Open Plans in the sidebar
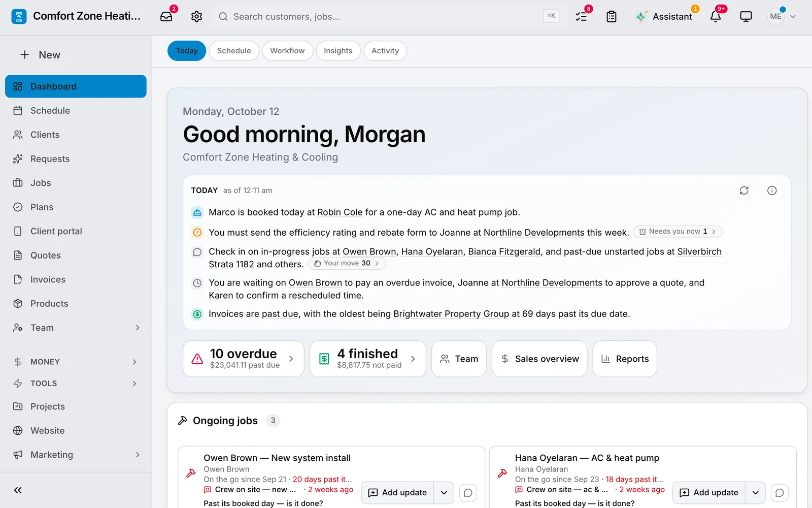The height and width of the screenshot is (508, 812). (76, 207)
